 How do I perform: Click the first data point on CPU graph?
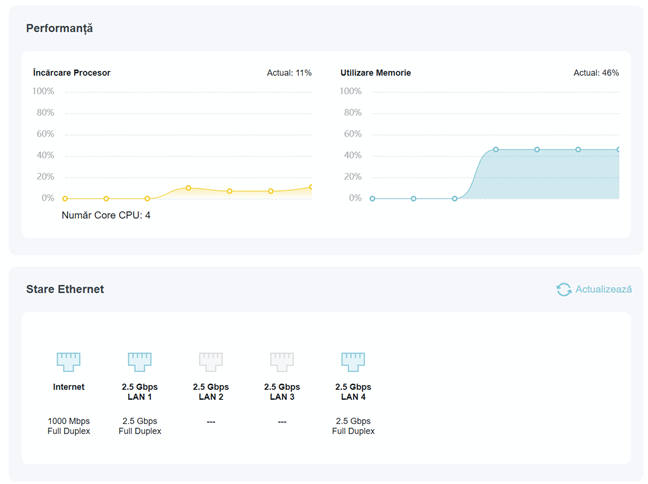[x=66, y=199]
